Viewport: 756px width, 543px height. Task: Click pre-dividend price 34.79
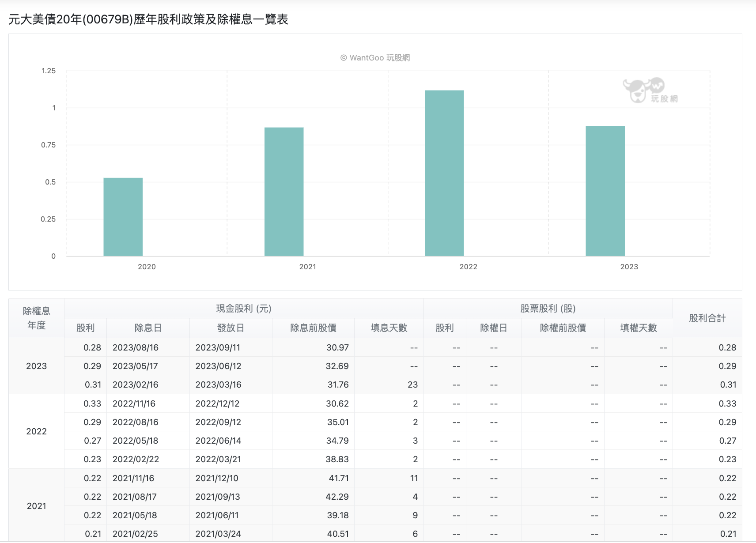click(x=337, y=441)
